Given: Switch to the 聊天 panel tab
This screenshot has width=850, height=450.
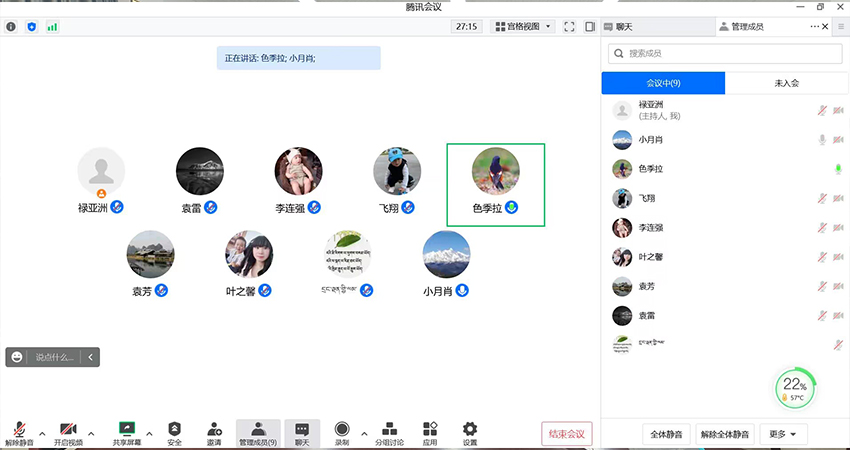Looking at the screenshot, I should pyautogui.click(x=625, y=27).
